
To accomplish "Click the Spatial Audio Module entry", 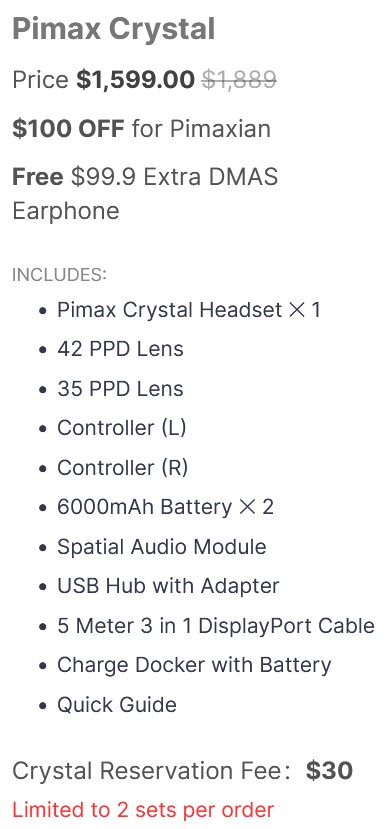I will 162,547.
